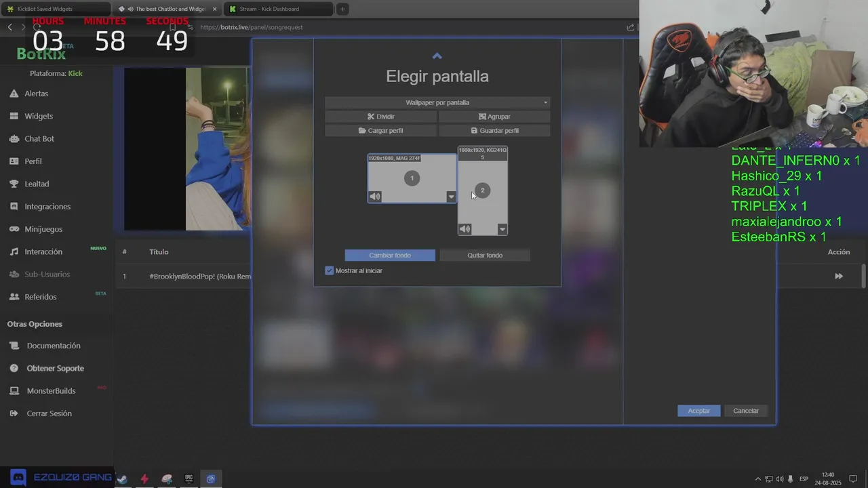Click Cambiar fondo button

390,256
